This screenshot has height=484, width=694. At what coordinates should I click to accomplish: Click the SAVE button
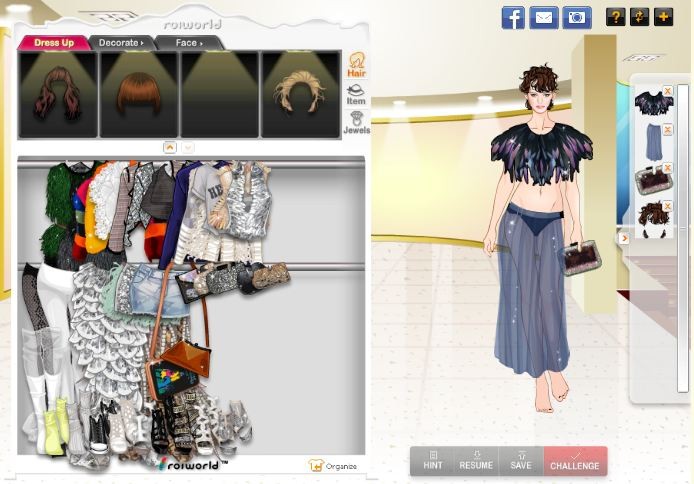[x=520, y=461]
